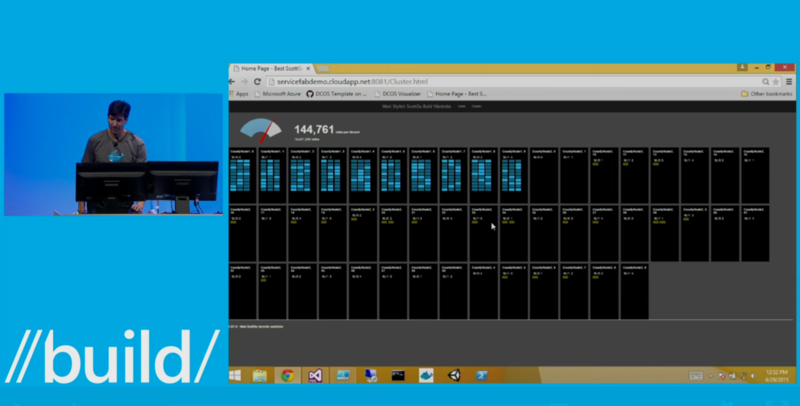Close the Home Page browser tab
Image resolution: width=800 pixels, height=406 pixels.
point(308,68)
